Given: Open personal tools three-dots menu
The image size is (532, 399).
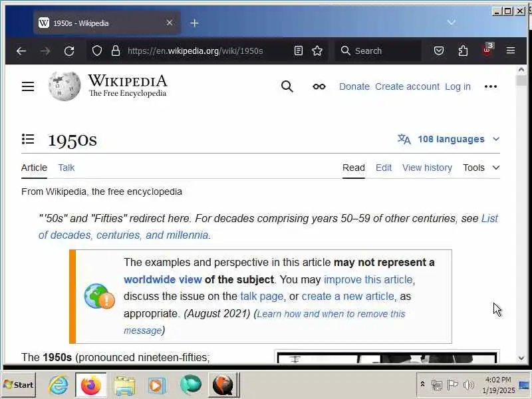Looking at the screenshot, I should click(x=491, y=86).
